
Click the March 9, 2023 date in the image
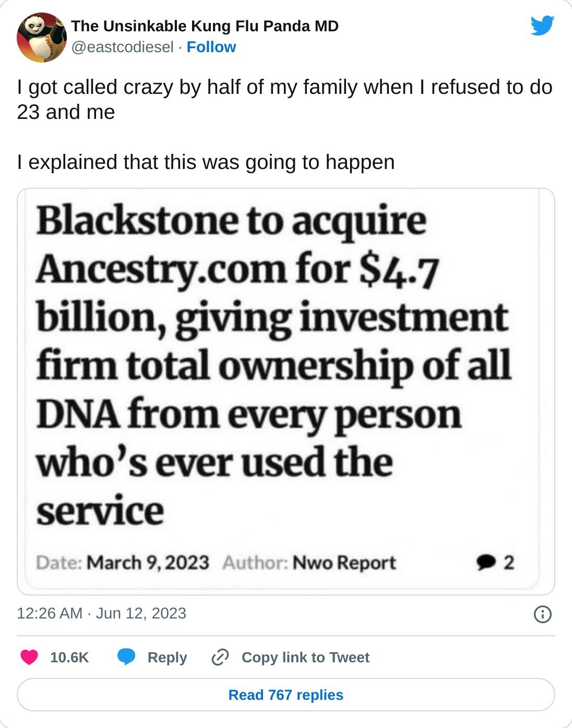click(148, 563)
